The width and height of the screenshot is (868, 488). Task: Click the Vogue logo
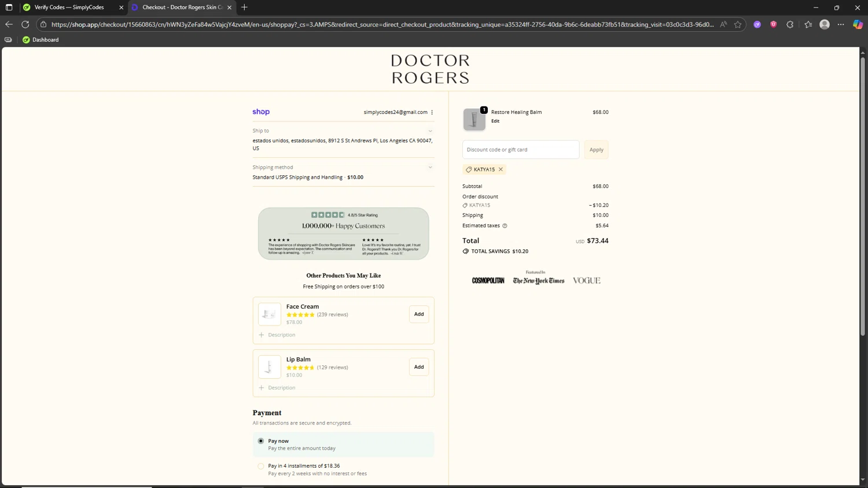point(587,280)
